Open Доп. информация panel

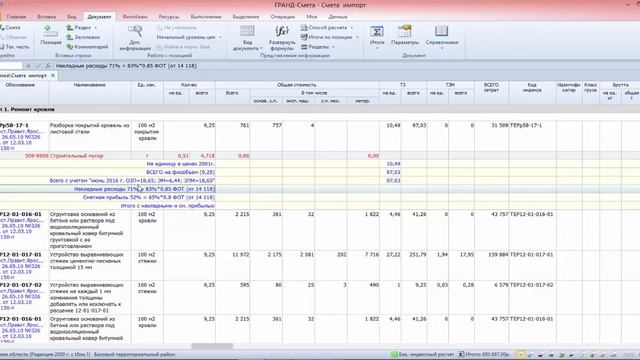[135, 38]
